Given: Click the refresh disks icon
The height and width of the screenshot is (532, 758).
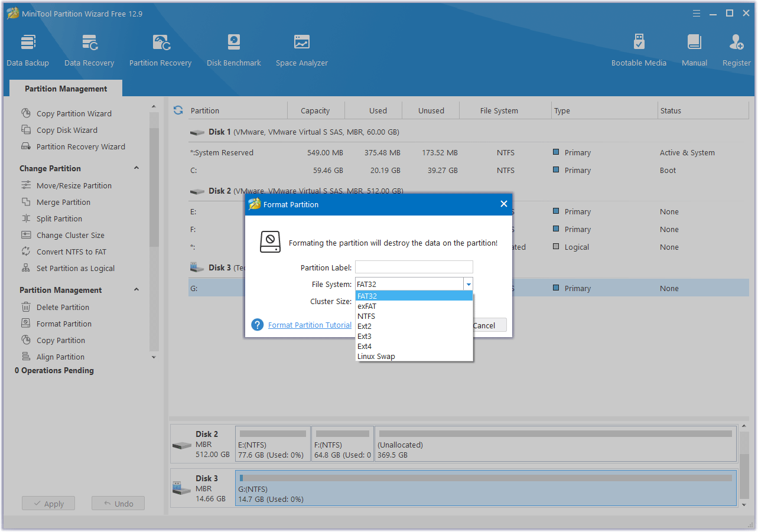Looking at the screenshot, I should click(x=178, y=110).
